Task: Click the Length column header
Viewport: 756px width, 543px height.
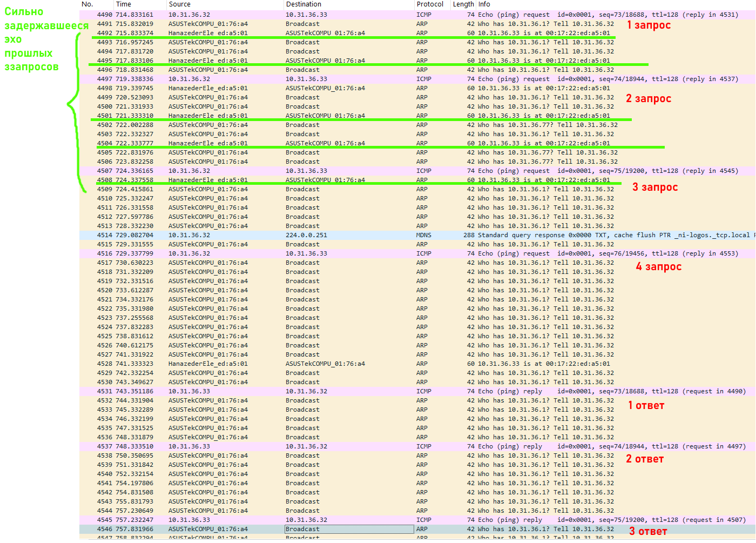Action: 463,4
